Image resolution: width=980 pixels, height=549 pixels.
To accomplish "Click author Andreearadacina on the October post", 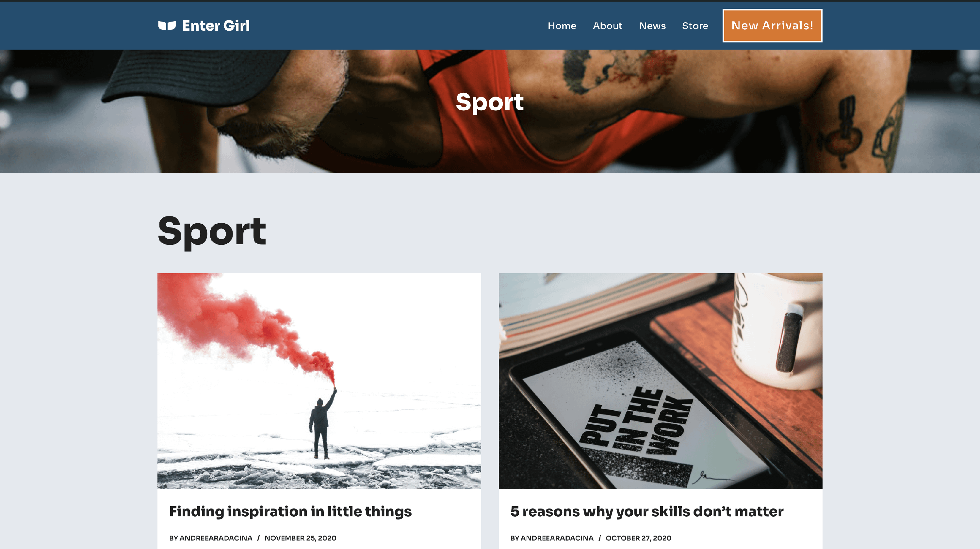I will [x=557, y=538].
